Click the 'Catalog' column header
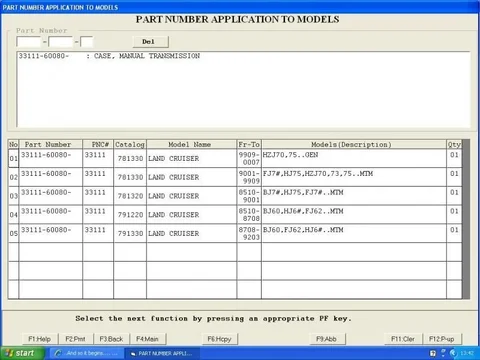 pyautogui.click(x=130, y=144)
